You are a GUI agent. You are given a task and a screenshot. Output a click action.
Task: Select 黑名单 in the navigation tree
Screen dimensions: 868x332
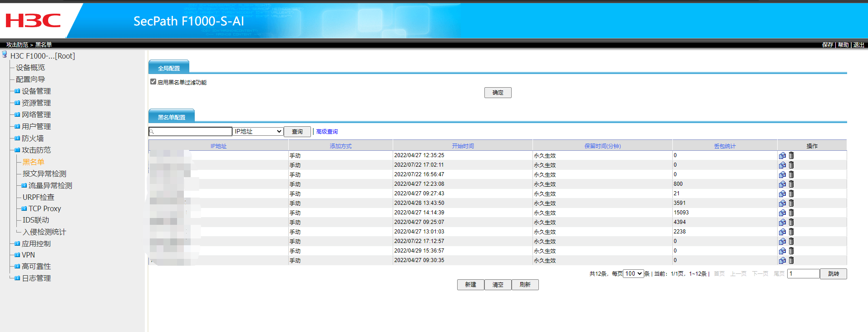(x=34, y=162)
